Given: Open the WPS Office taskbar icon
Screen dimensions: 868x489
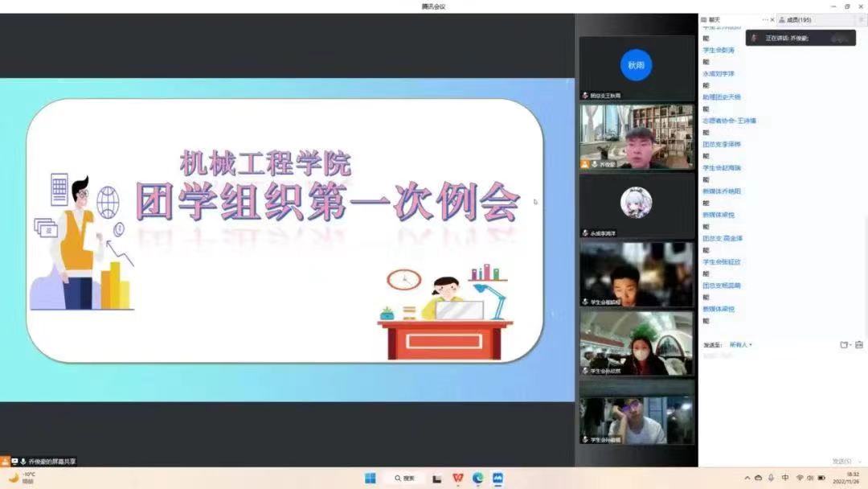Looking at the screenshot, I should pos(458,479).
